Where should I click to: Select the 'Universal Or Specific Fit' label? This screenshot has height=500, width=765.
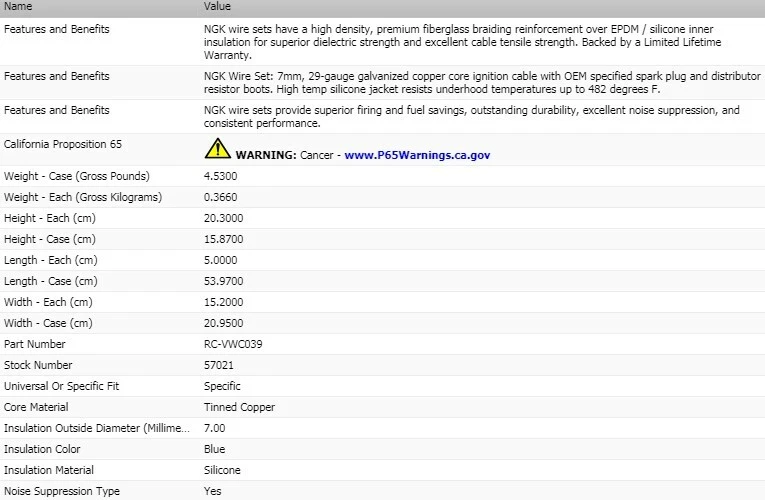(61, 386)
